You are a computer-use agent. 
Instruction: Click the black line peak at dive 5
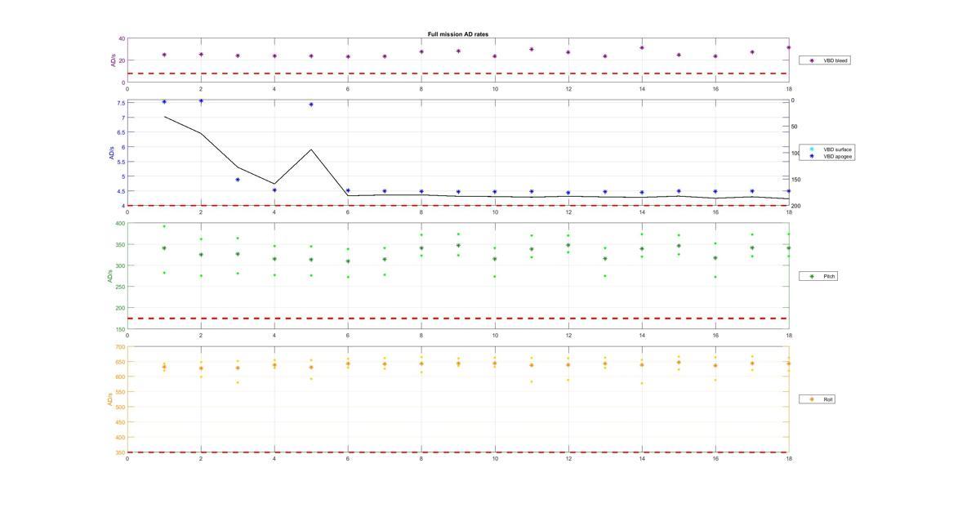311,149
